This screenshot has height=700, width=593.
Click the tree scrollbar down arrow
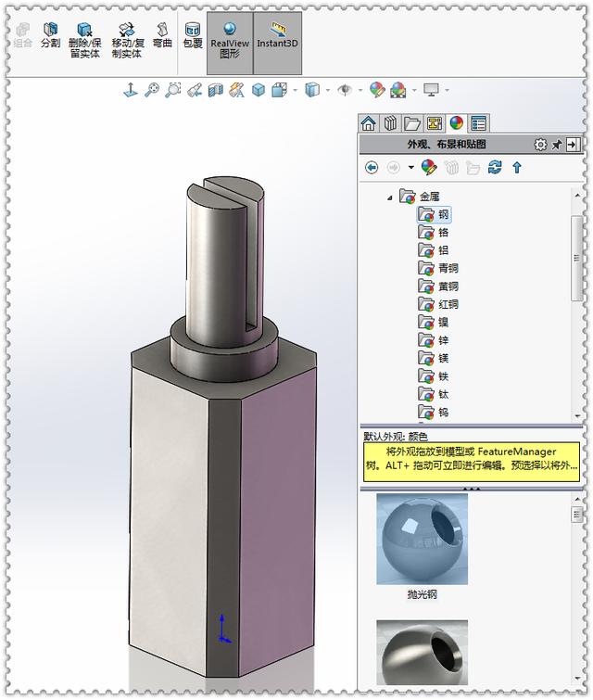[577, 415]
